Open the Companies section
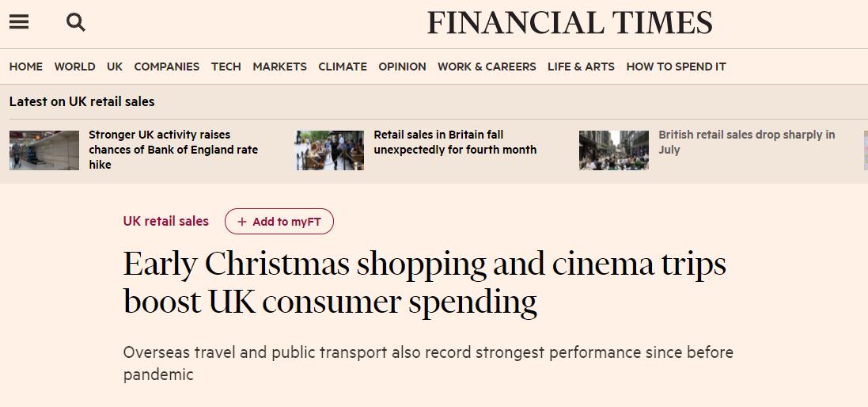Viewport: 868px width, 407px height. pos(167,67)
